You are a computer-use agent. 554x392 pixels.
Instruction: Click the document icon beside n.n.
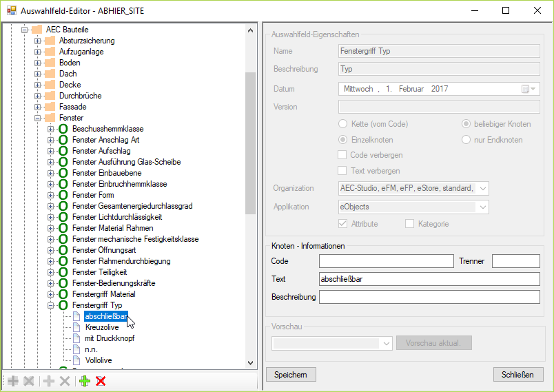[76, 349]
